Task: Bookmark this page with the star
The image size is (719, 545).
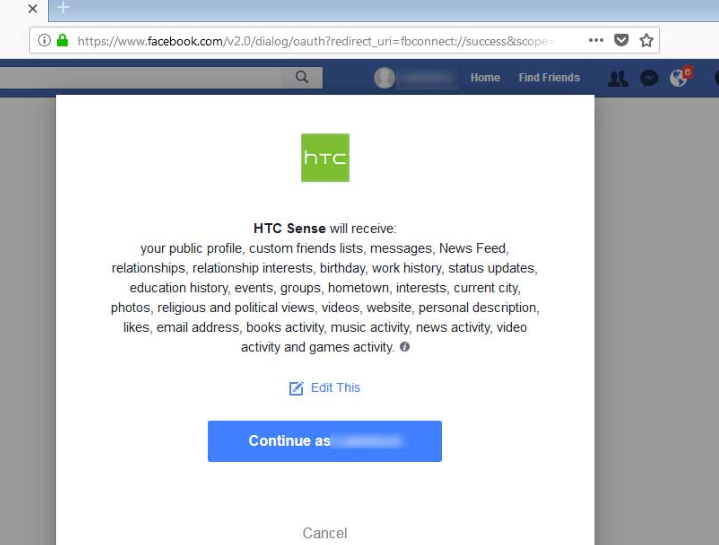Action: [646, 40]
